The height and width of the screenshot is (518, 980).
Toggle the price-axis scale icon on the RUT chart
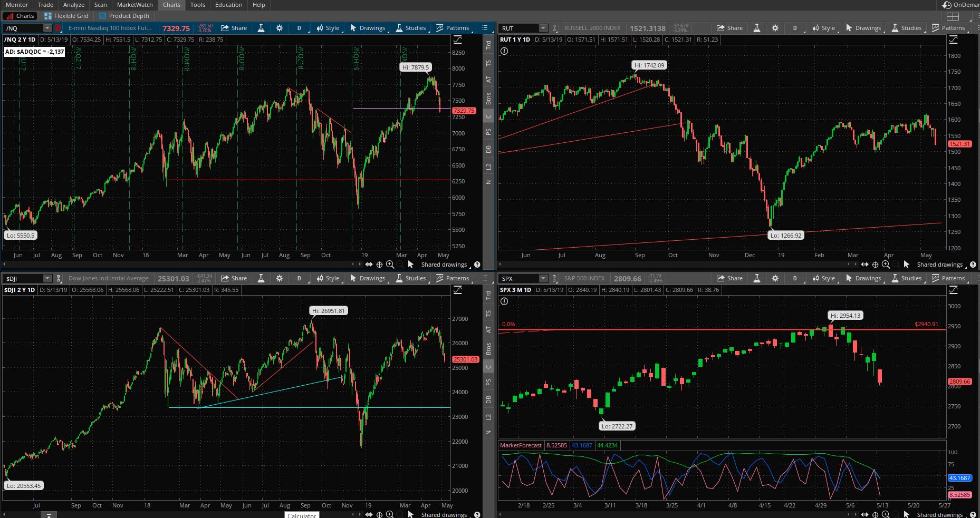(x=953, y=40)
